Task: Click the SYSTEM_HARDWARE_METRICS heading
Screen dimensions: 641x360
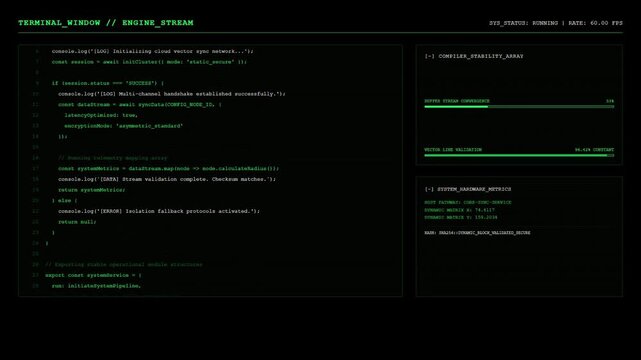Action: point(474,189)
